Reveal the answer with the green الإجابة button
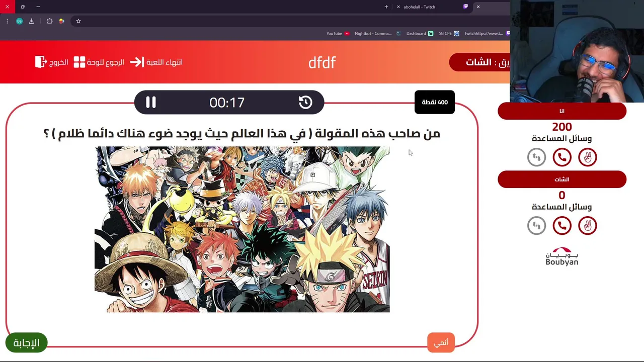644x362 pixels. coord(26,343)
